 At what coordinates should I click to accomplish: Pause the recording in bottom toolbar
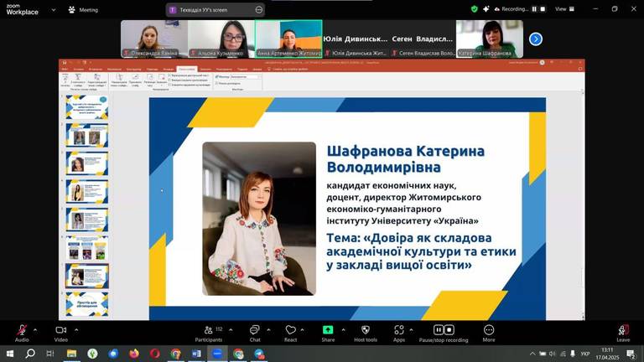coord(438,330)
